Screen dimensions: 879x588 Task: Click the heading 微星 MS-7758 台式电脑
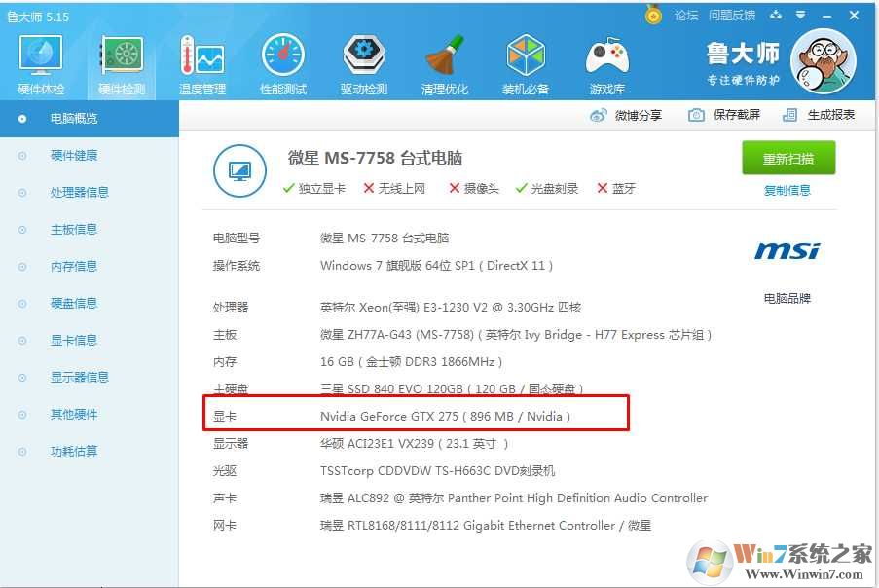[x=375, y=158]
